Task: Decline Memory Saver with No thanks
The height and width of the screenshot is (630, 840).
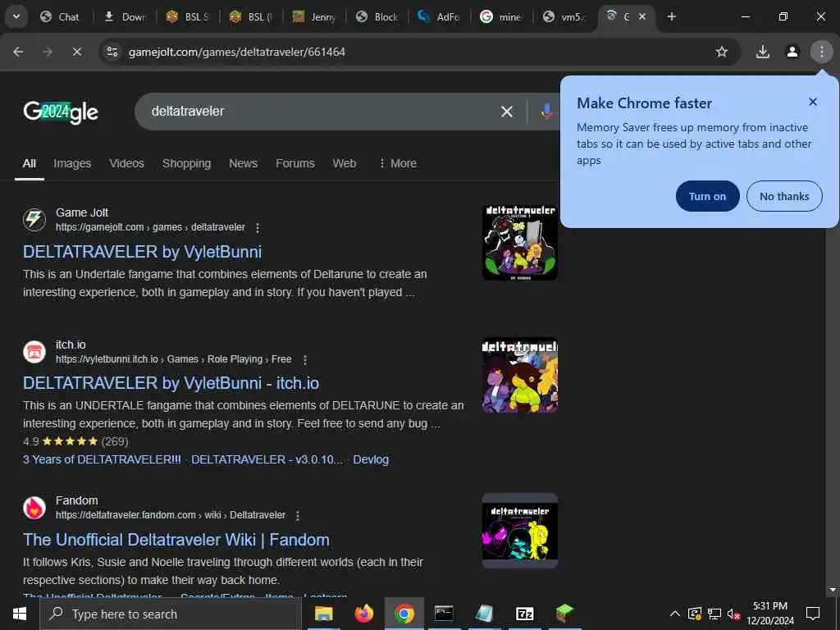Action: (x=784, y=196)
